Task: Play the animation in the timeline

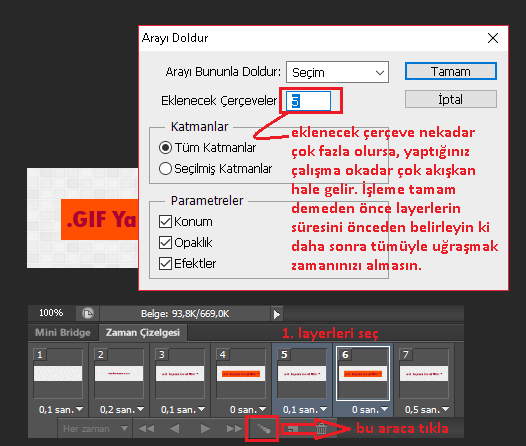Action: click(205, 429)
